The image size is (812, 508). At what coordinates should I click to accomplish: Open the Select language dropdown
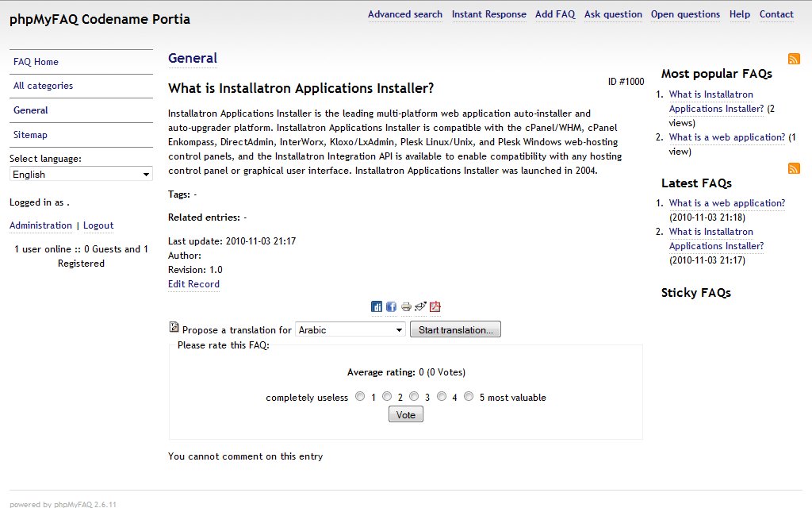point(81,174)
